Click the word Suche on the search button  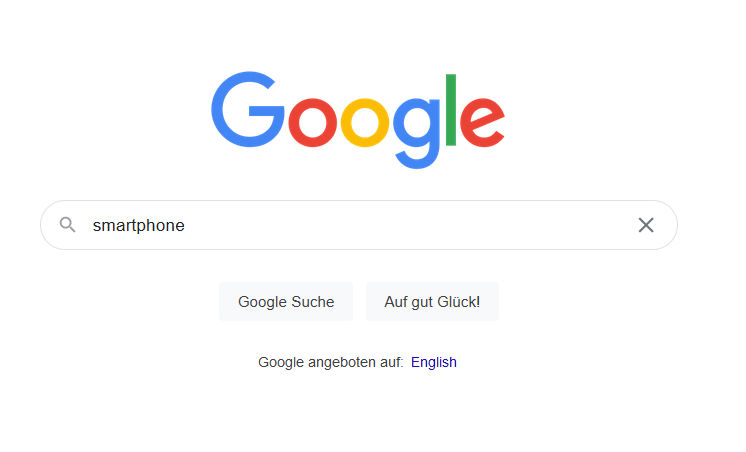(313, 302)
